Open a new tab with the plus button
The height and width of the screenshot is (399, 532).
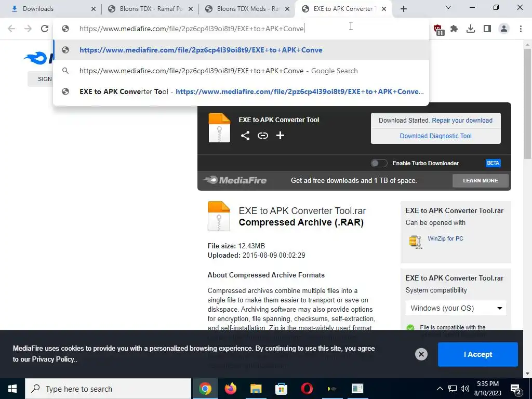(403, 9)
